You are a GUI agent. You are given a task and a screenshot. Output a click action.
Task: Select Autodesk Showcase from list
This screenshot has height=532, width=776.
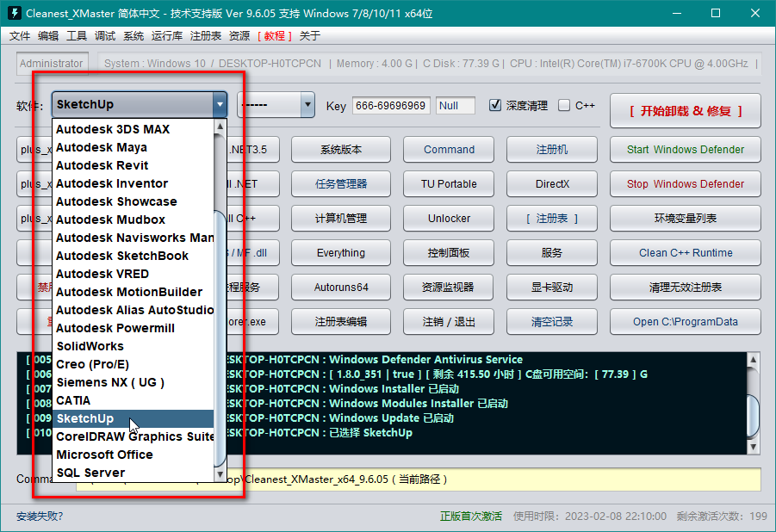(133, 201)
